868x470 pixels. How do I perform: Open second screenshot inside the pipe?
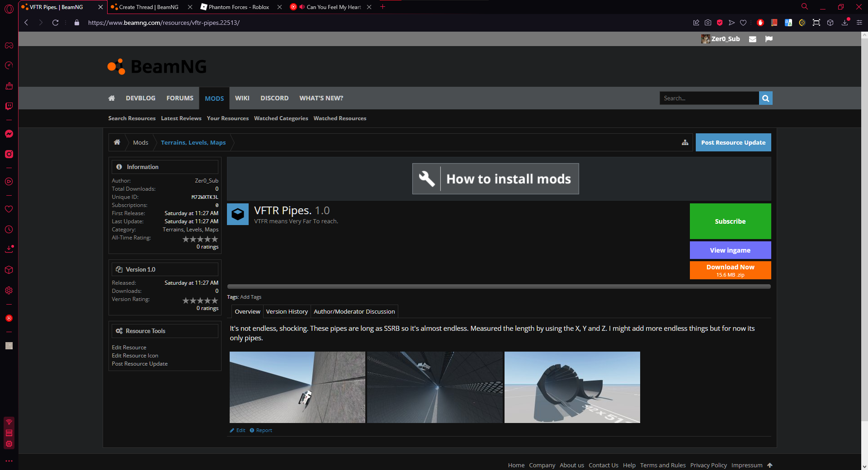pyautogui.click(x=434, y=387)
